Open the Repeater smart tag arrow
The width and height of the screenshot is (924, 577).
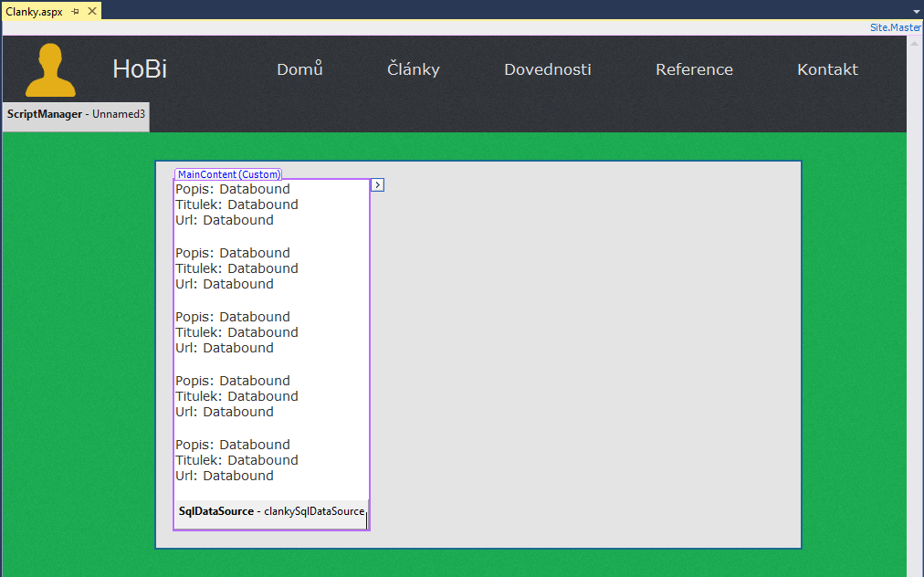click(x=376, y=184)
